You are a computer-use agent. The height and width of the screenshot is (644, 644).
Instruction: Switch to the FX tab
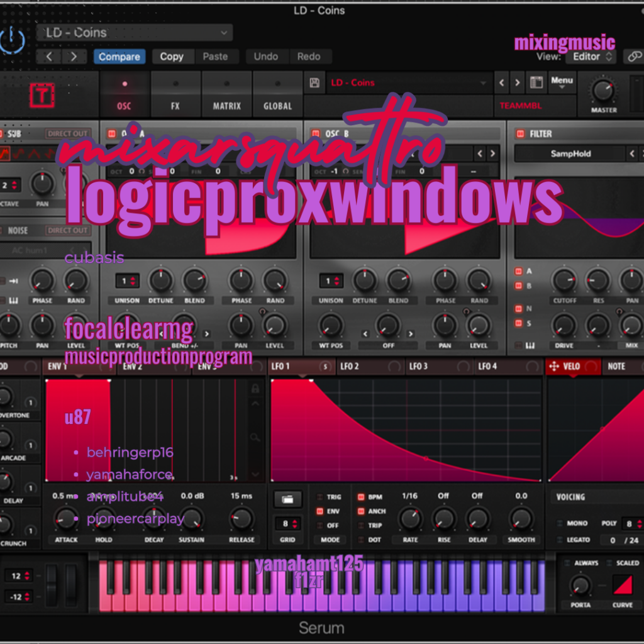pyautogui.click(x=175, y=96)
